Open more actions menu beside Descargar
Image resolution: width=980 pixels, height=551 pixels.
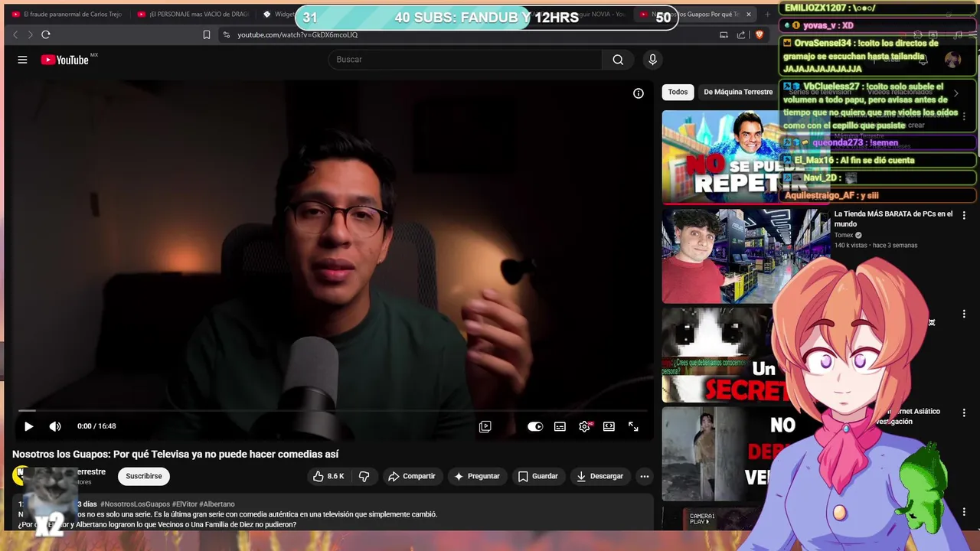(x=645, y=476)
